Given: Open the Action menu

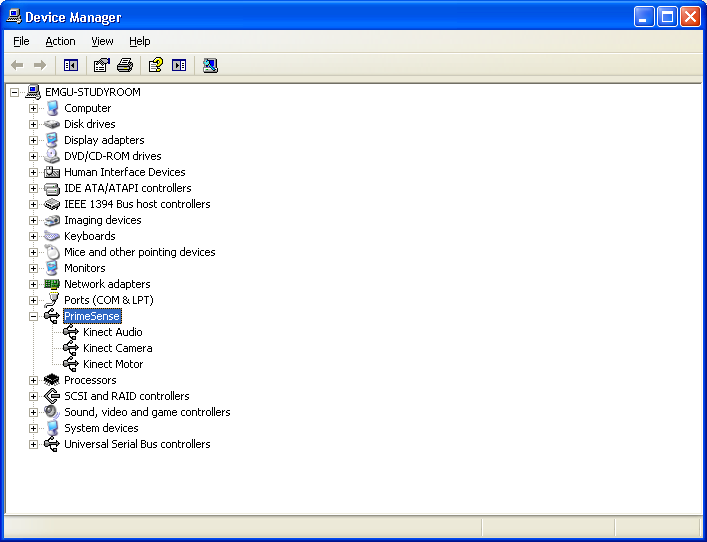Looking at the screenshot, I should click(60, 41).
